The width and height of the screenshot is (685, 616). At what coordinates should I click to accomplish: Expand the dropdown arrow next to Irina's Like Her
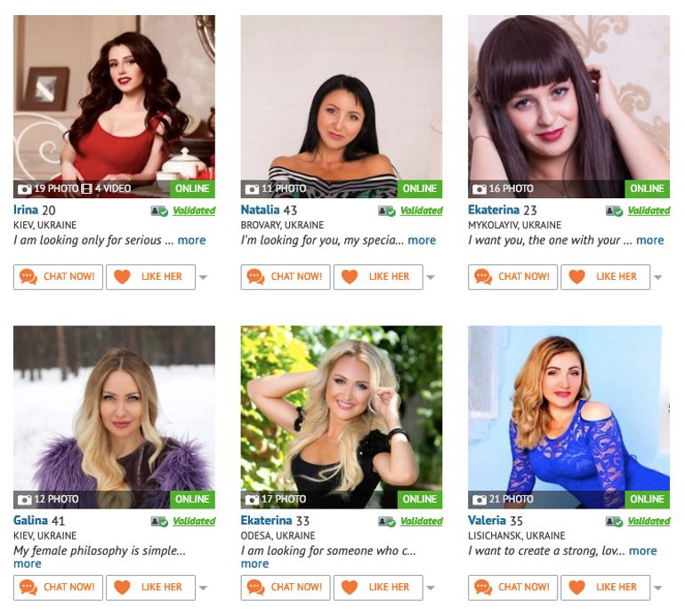coord(203,277)
